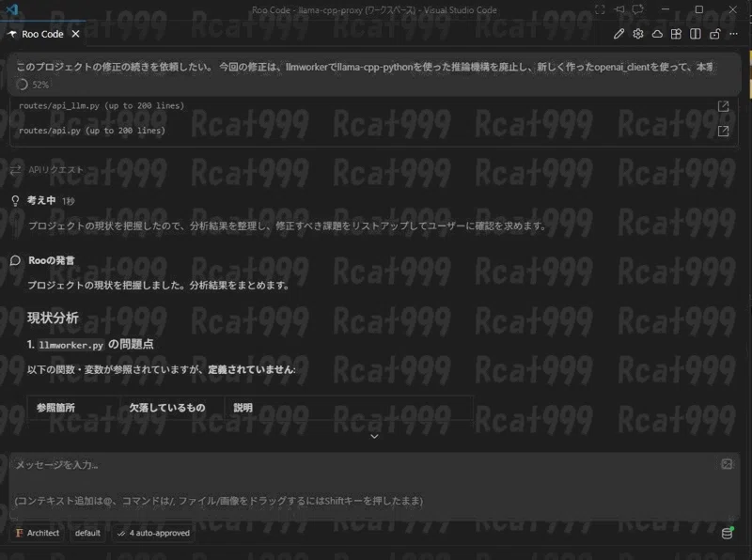This screenshot has height=560, width=752.
Task: Click the 現状分析 heading
Action: point(53,318)
